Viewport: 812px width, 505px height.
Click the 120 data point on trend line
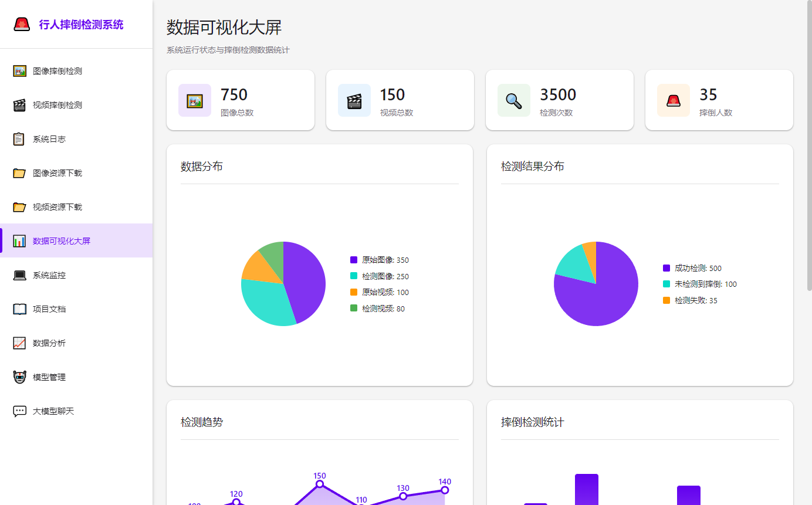(x=236, y=502)
